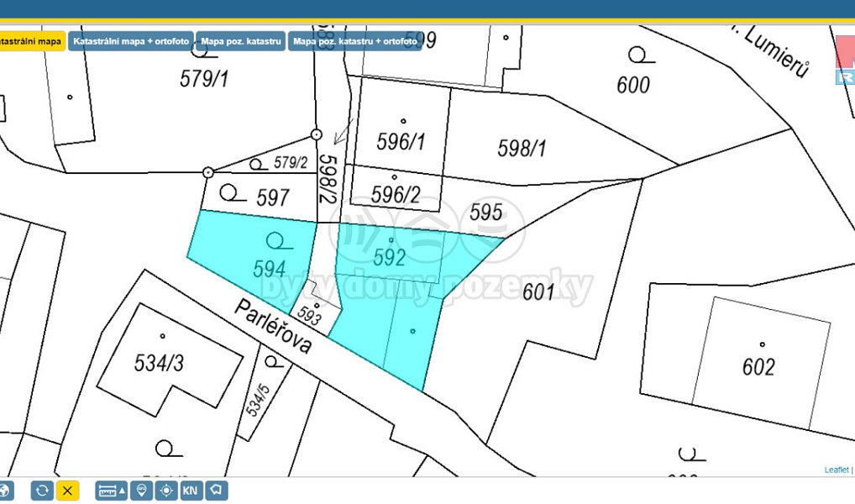Click the KN cadastre info button
The image size is (855, 504).
click(191, 491)
